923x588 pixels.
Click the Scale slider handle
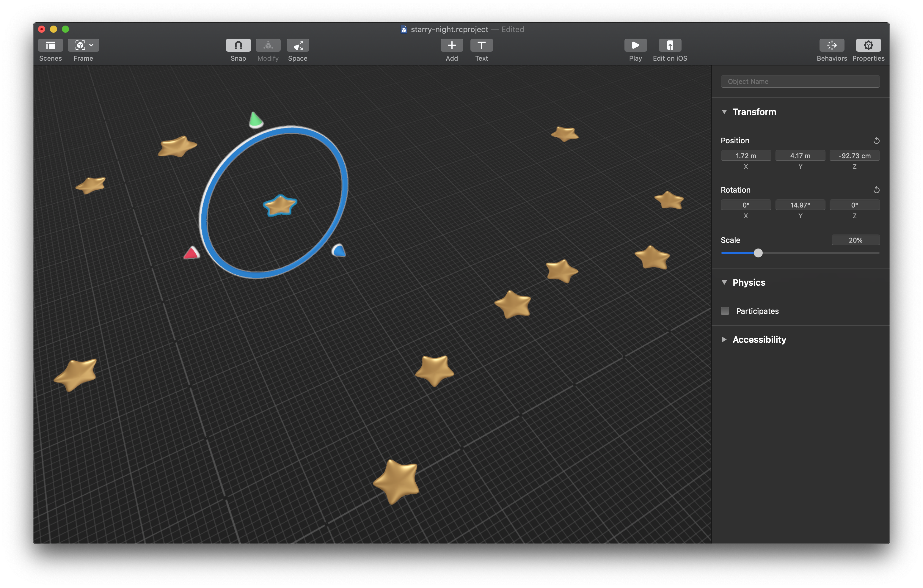758,253
